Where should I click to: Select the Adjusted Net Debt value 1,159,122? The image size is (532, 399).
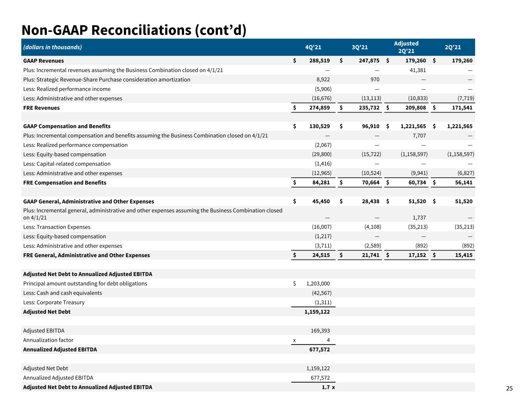[x=317, y=312]
